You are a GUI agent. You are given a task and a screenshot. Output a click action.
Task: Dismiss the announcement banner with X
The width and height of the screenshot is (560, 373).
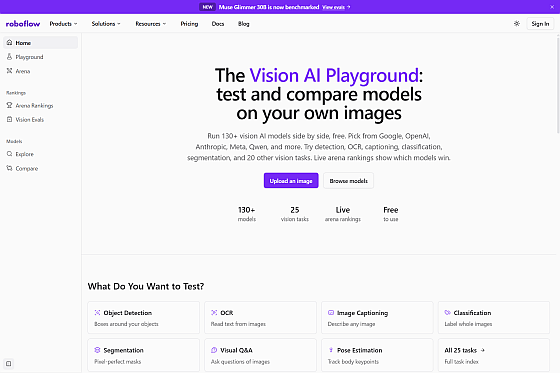pyautogui.click(x=552, y=7)
